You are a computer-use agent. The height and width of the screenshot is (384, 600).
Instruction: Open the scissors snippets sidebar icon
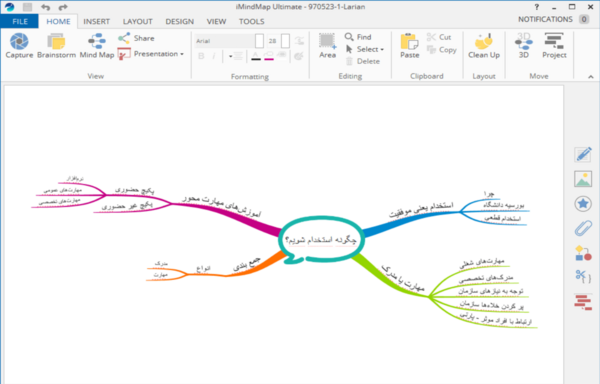[583, 276]
